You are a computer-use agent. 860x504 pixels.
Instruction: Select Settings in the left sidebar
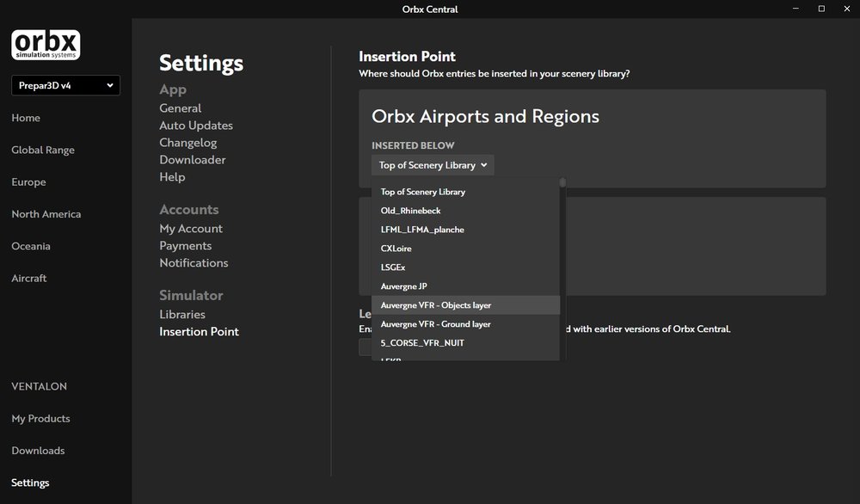(30, 482)
